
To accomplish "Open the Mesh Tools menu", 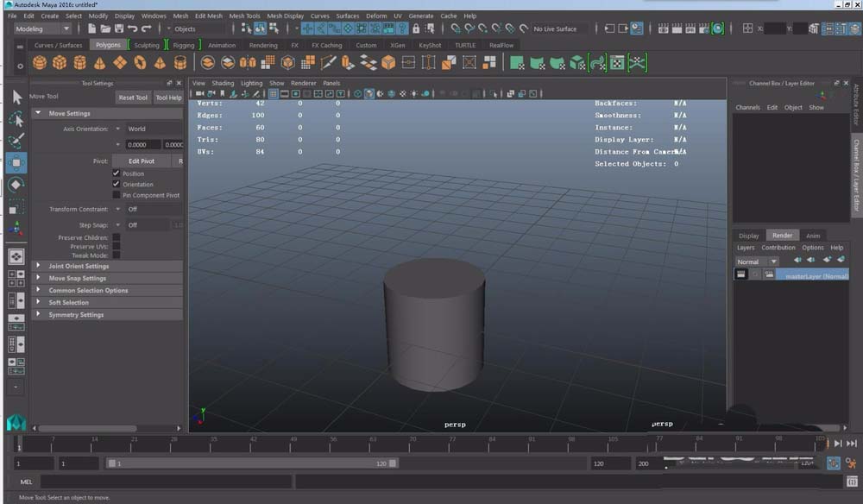I will (x=244, y=16).
